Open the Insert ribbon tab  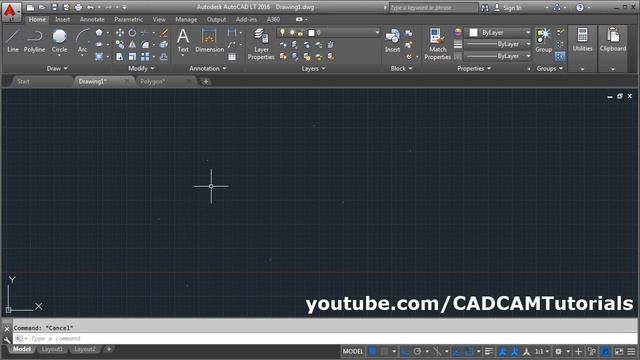62,19
